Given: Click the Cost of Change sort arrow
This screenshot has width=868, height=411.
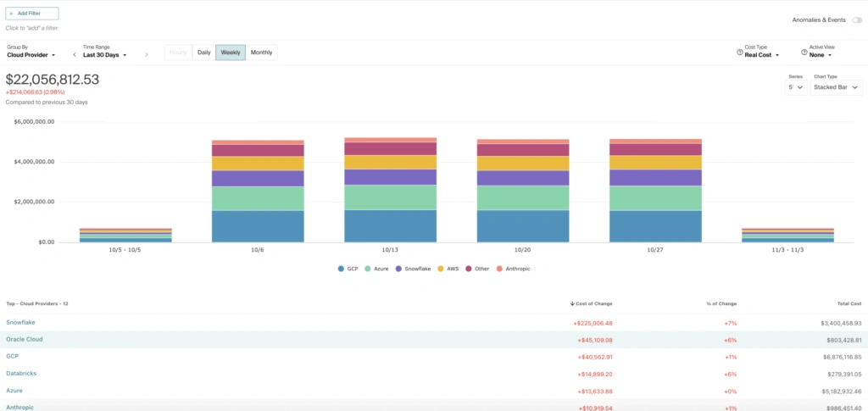Looking at the screenshot, I should 572,303.
